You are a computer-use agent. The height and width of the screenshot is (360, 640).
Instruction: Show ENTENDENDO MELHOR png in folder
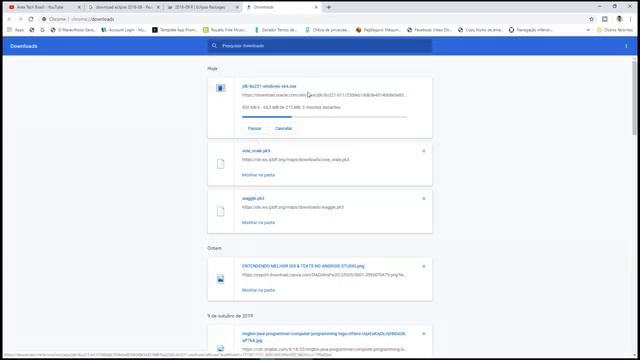tap(258, 290)
